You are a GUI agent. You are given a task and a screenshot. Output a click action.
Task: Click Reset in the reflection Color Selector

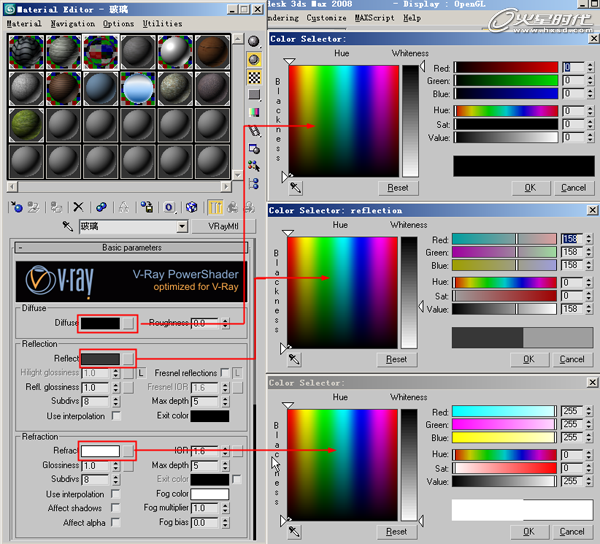click(x=397, y=359)
